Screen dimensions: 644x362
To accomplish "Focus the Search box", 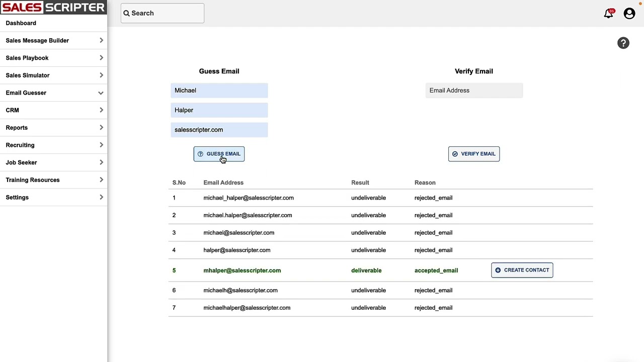I will pyautogui.click(x=163, y=13).
